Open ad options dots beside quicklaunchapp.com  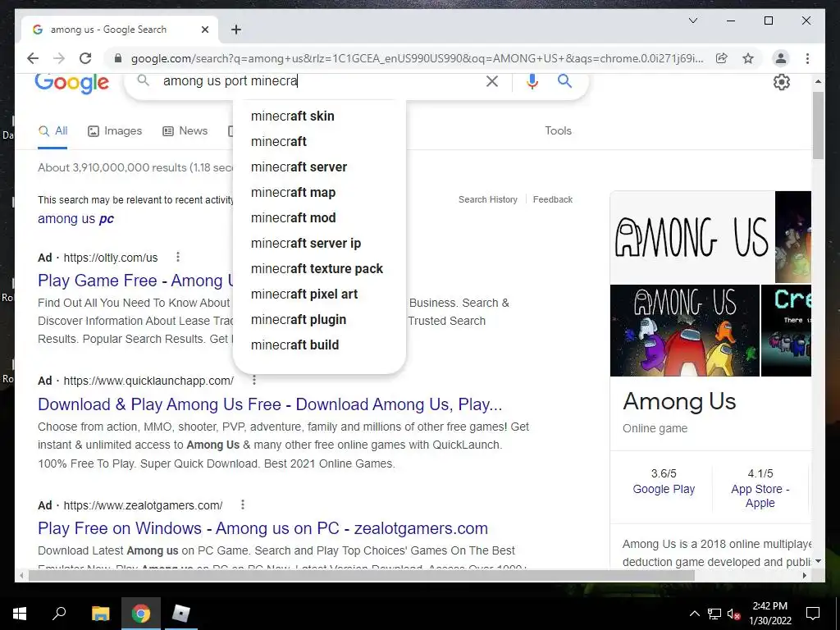pos(254,381)
